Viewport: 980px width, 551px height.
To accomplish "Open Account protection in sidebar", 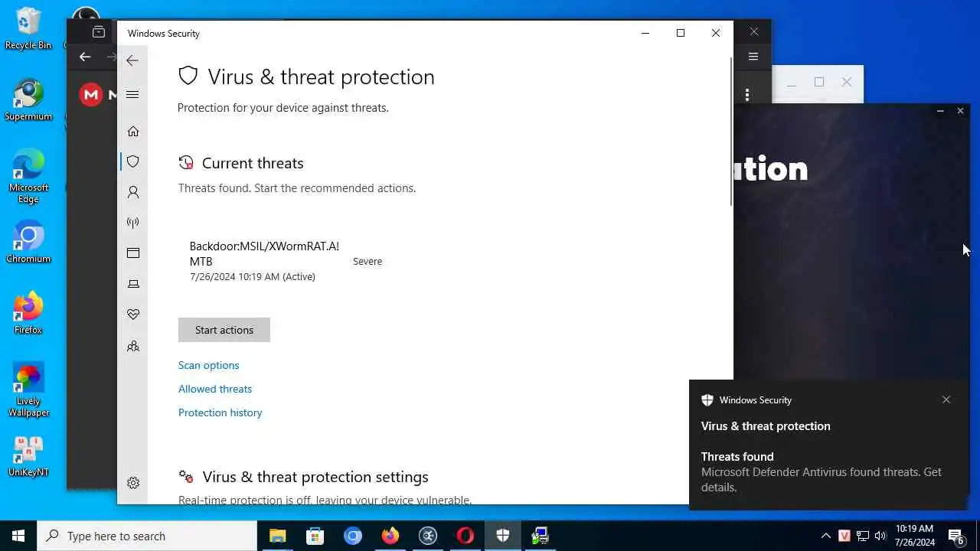I will [133, 192].
